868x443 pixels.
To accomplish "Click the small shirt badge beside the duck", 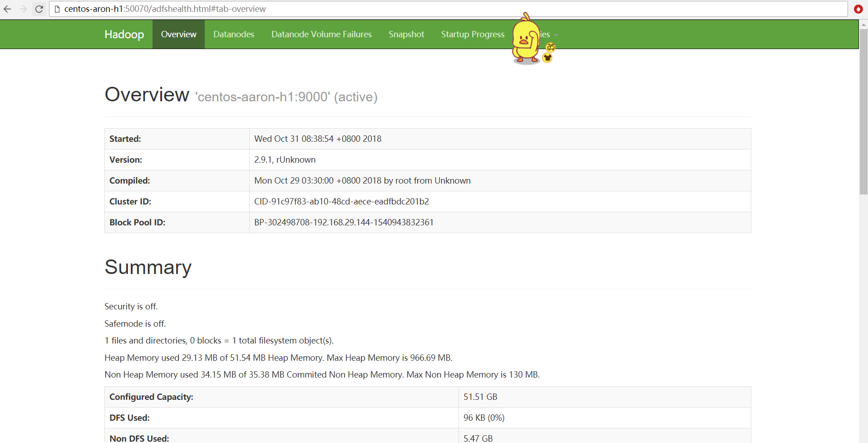I will click(547, 58).
